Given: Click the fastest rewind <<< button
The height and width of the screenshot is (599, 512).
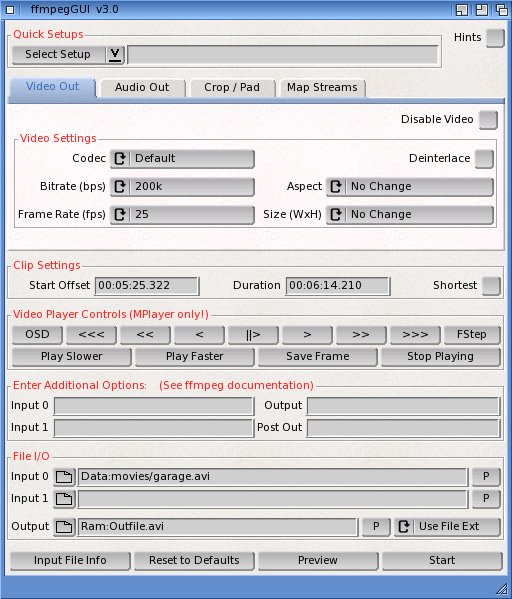Looking at the screenshot, I should pos(91,335).
